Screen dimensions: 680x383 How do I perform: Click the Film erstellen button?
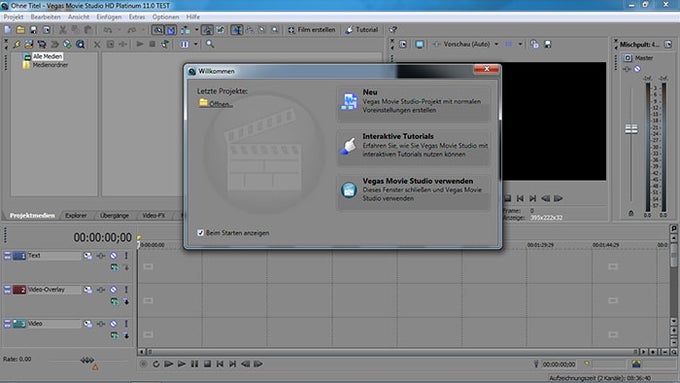click(x=311, y=29)
